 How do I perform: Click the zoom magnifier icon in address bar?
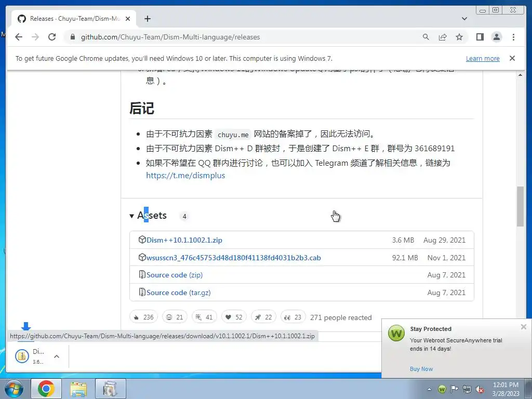(x=426, y=37)
